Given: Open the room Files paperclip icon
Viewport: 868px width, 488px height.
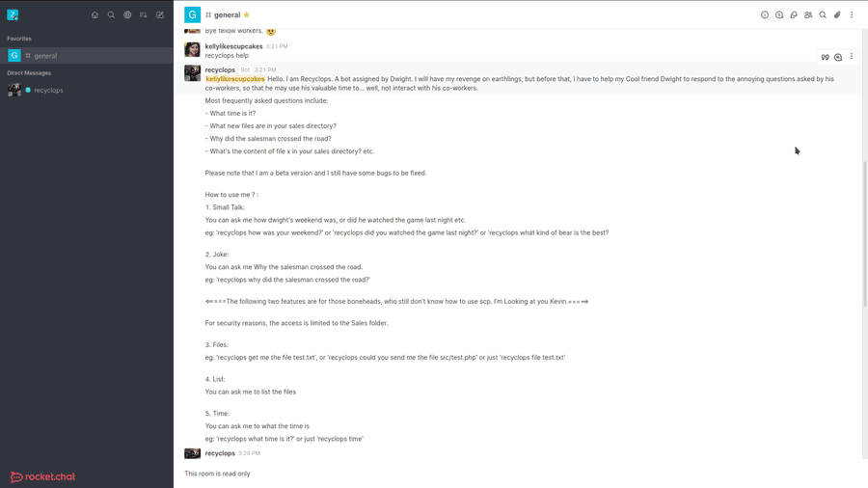Looking at the screenshot, I should pos(837,15).
